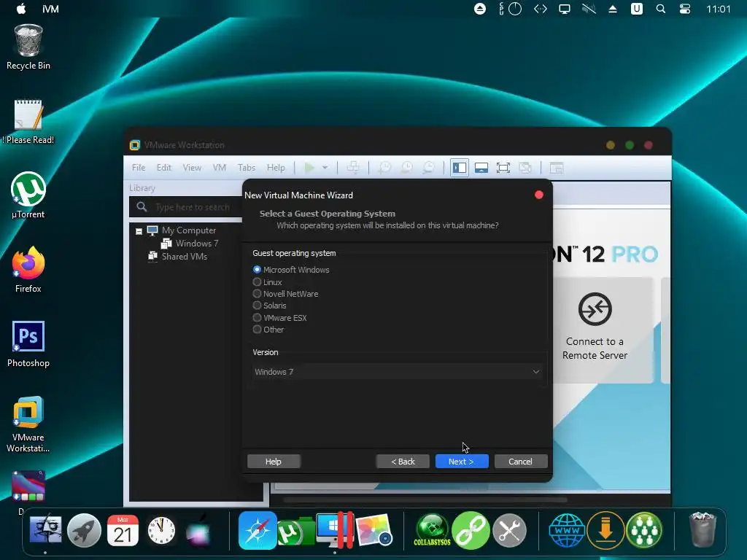Click the green dot on VMware Workstation title bar
This screenshot has height=560, width=747.
click(x=630, y=145)
